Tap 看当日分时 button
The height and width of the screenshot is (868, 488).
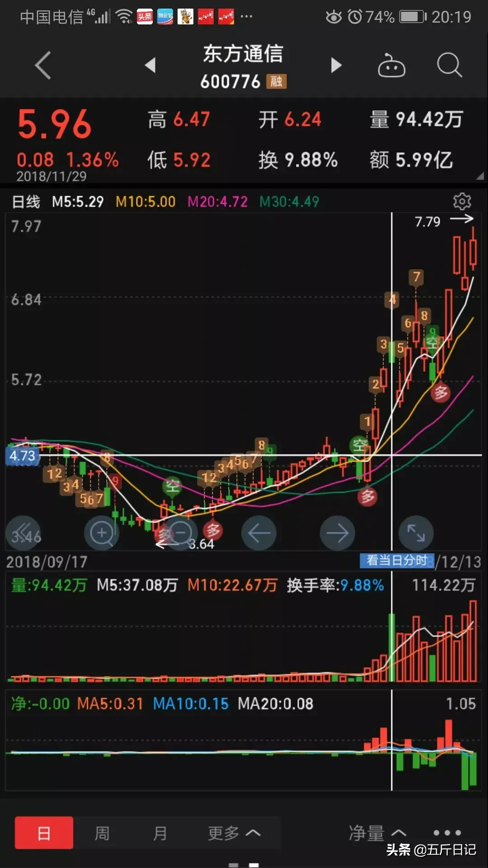(397, 561)
